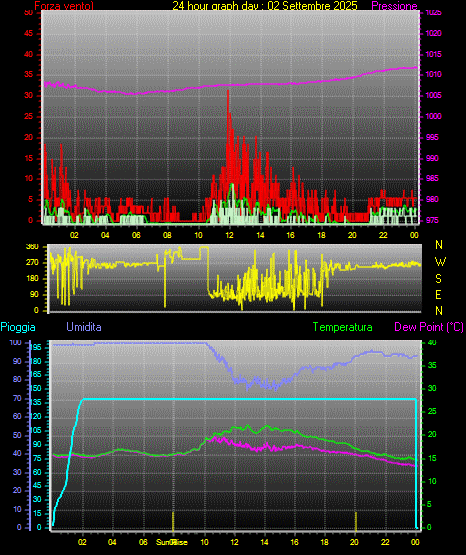The image size is (466, 555).
Task: Select the red 'Forza vento)' axis label
Action: pyautogui.click(x=64, y=5)
